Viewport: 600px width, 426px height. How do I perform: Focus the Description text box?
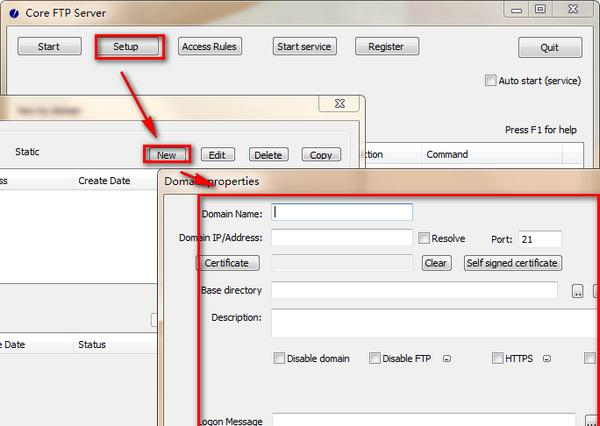[x=434, y=323]
